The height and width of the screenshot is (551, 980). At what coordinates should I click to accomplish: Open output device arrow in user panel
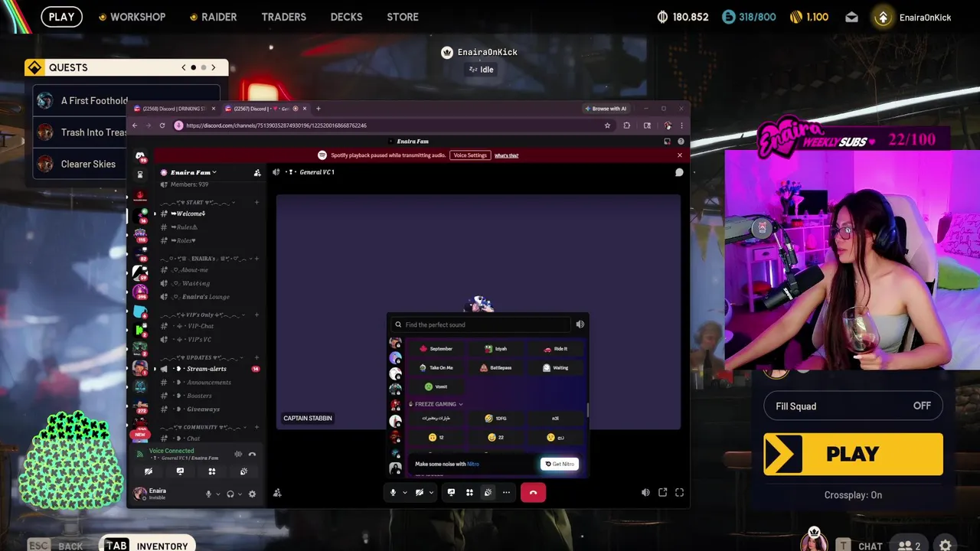[240, 494]
